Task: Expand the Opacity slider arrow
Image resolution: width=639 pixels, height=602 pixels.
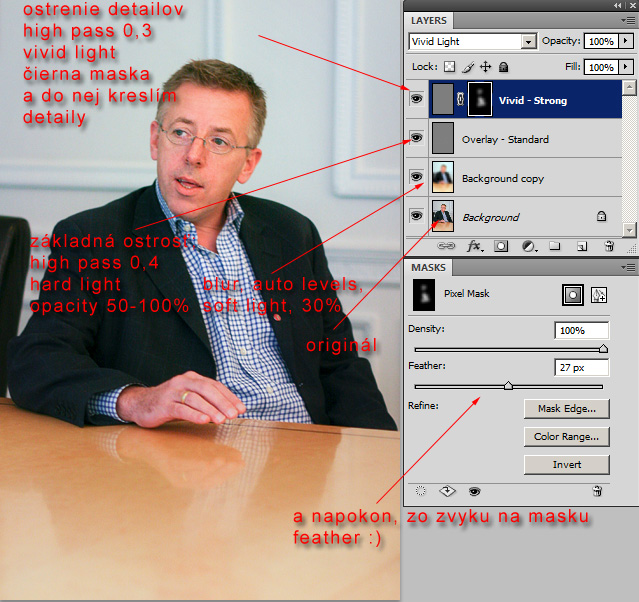Action: pos(625,42)
